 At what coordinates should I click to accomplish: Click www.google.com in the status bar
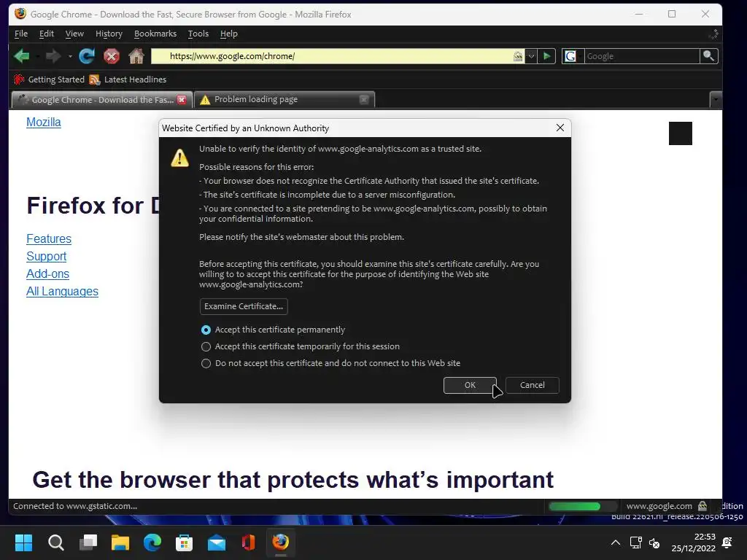[x=659, y=506]
